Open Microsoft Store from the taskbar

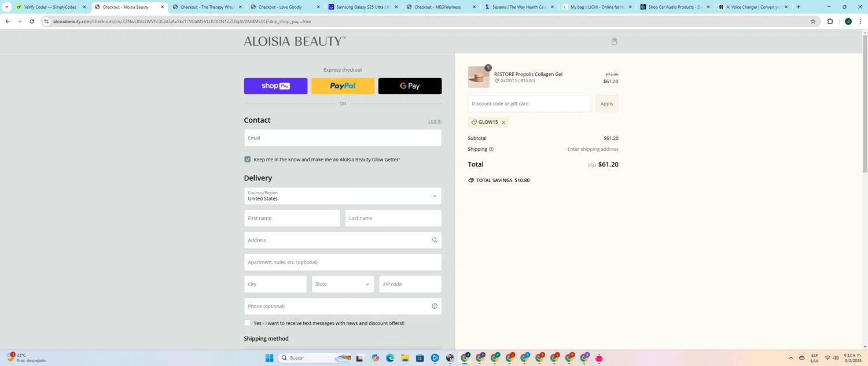pyautogui.click(x=420, y=358)
